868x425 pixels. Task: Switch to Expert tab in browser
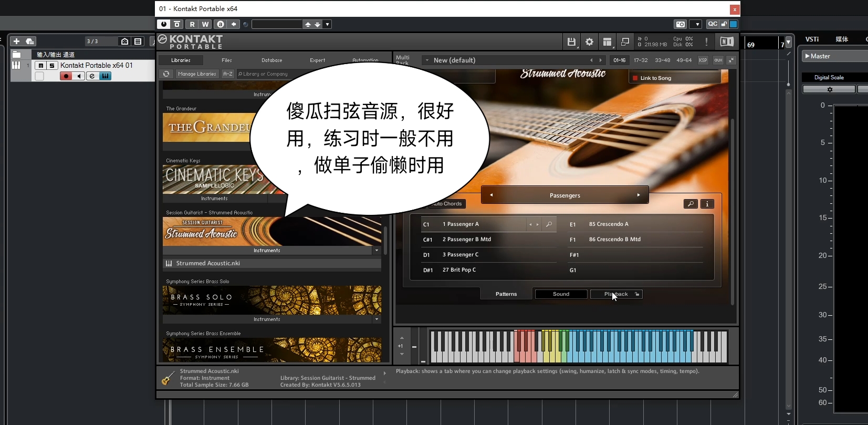point(317,60)
